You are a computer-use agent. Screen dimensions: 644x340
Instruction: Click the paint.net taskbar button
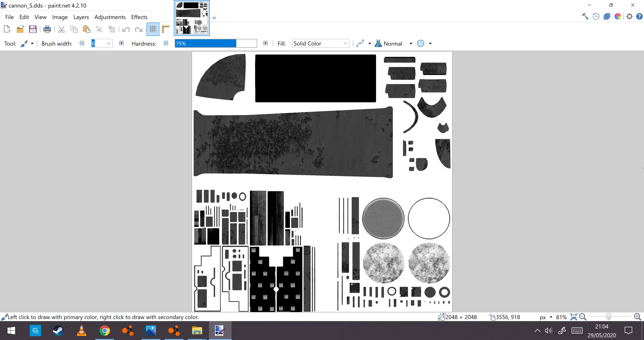pyautogui.click(x=220, y=331)
